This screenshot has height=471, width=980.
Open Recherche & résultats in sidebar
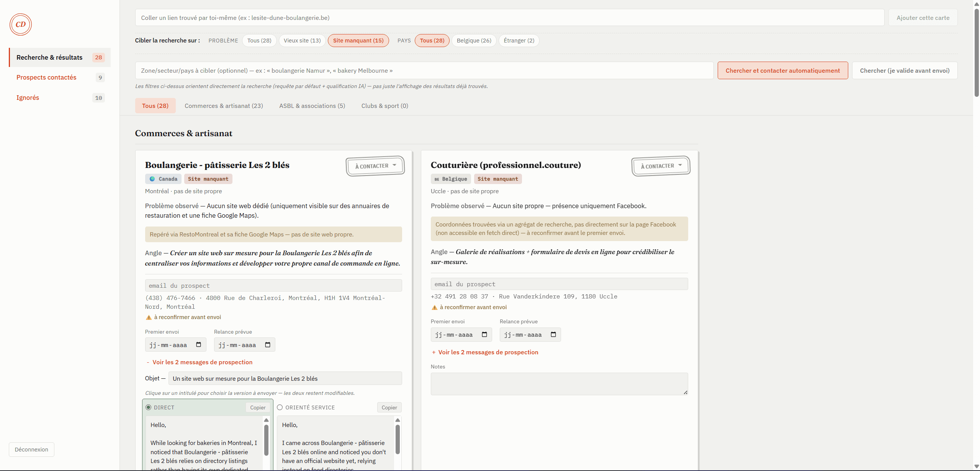tap(60, 57)
